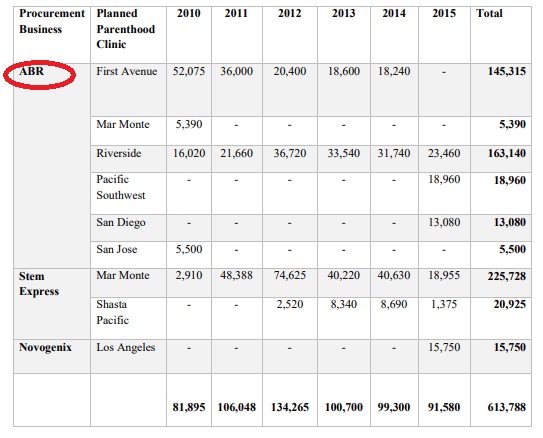
Task: Select the 2014 column total 99,300
Action: (394, 407)
